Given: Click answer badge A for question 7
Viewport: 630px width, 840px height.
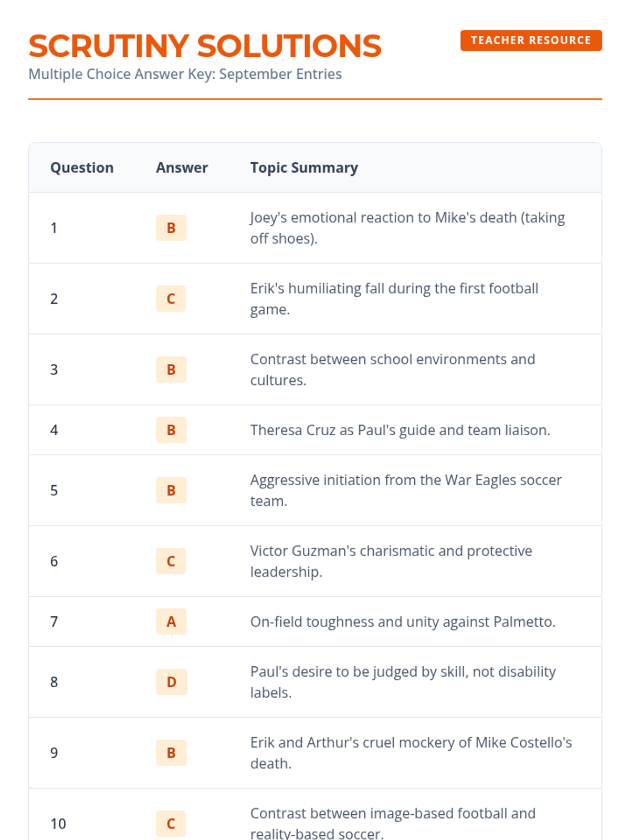Looking at the screenshot, I should pyautogui.click(x=171, y=622).
